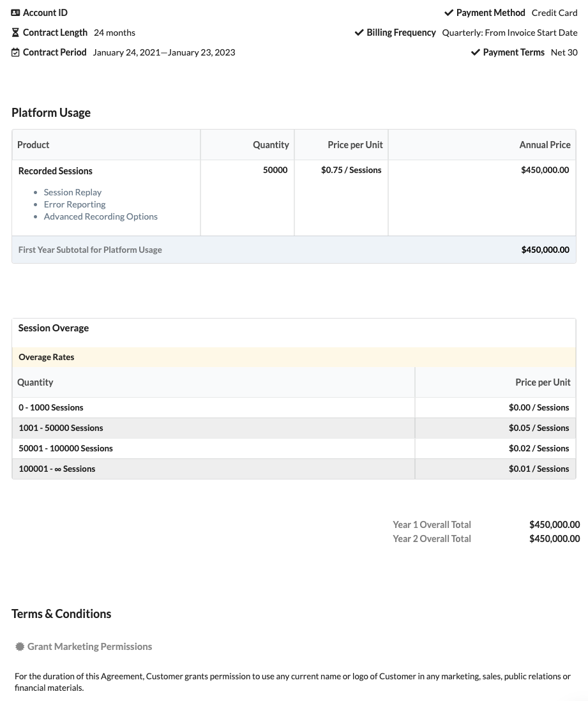Click the First Year Subtotal amount

[545, 250]
